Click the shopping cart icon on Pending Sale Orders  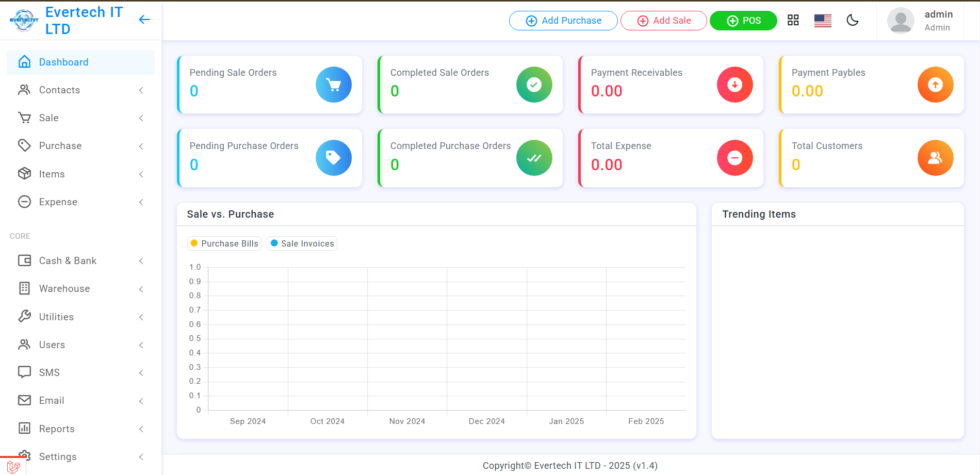tap(333, 85)
